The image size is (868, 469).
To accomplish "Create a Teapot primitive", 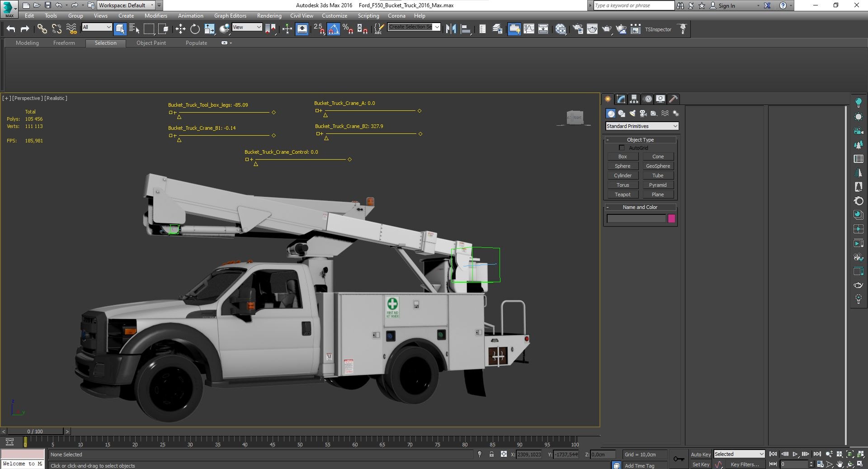I will click(623, 194).
